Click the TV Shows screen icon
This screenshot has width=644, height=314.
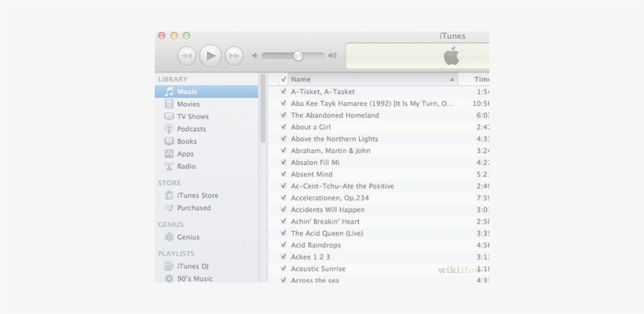pos(169,116)
